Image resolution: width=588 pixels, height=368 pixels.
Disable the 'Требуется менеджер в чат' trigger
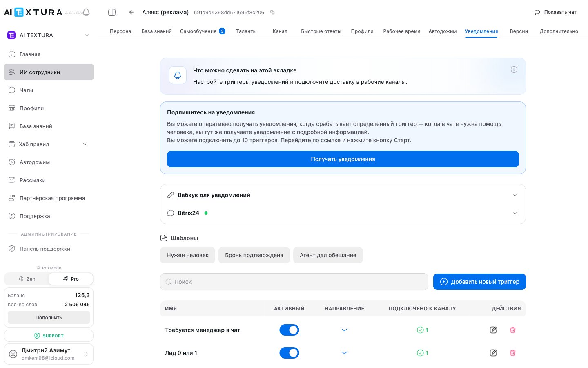[x=289, y=330]
